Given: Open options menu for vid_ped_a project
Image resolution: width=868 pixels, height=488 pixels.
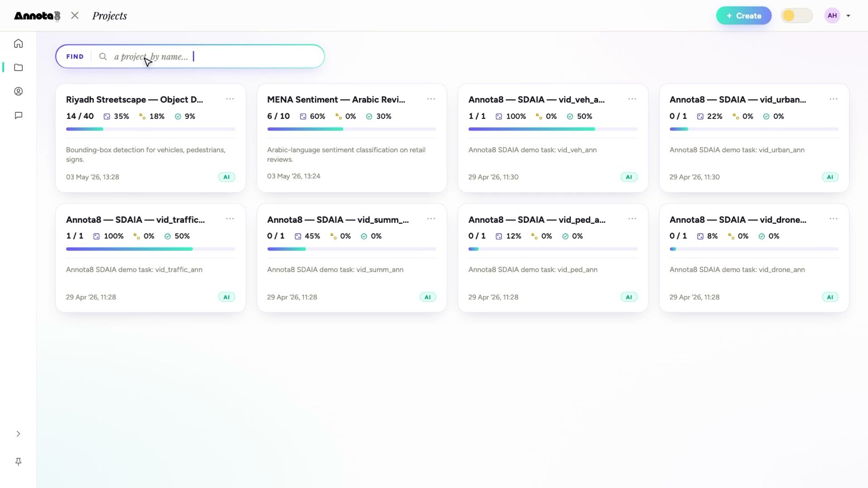Looking at the screenshot, I should click(633, 219).
